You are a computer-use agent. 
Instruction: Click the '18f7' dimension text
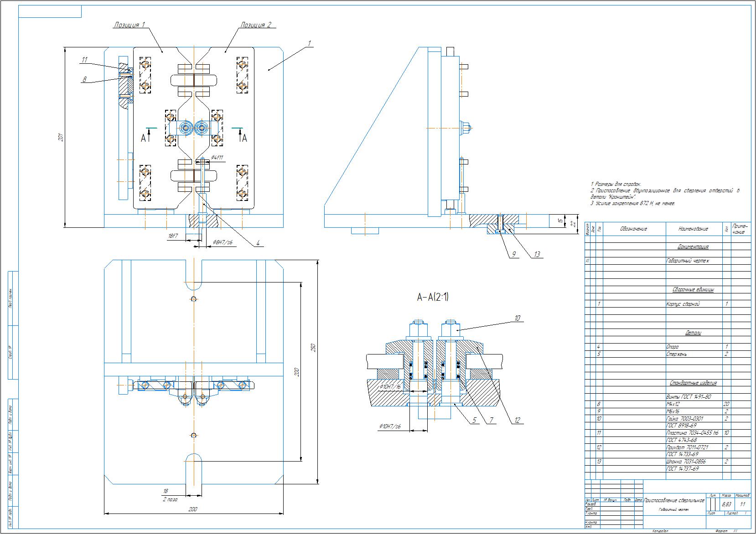[x=173, y=236]
